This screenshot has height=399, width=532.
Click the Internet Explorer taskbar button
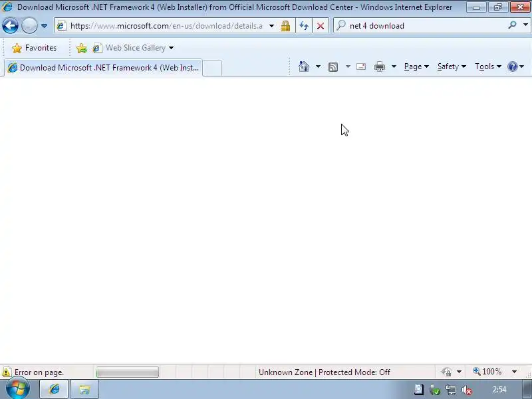(x=55, y=389)
